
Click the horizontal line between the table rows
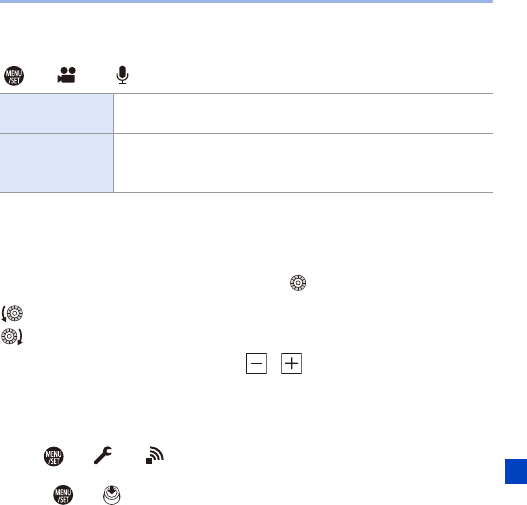246,133
